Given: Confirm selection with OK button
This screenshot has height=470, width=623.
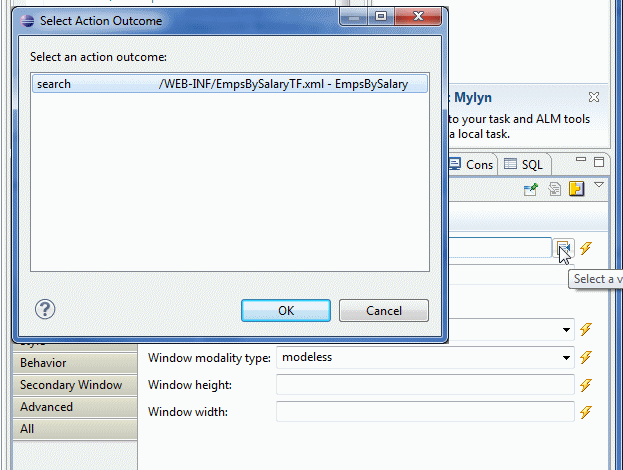Looking at the screenshot, I should [286, 310].
